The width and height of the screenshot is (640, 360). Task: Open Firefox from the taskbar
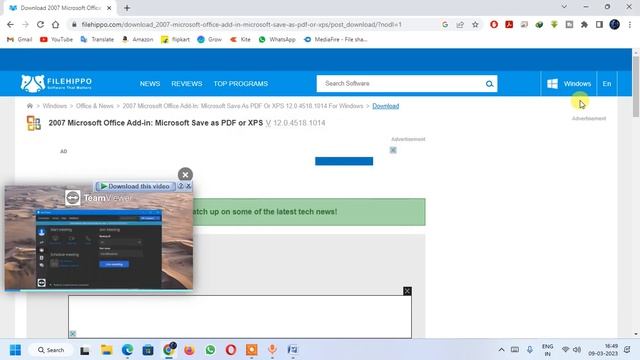pos(189,350)
